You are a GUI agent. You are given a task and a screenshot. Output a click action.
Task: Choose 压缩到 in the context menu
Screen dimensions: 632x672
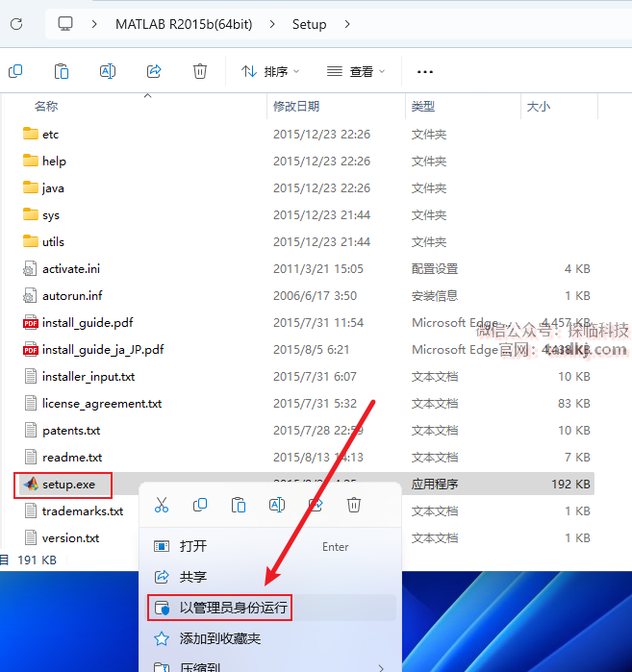tap(270, 665)
